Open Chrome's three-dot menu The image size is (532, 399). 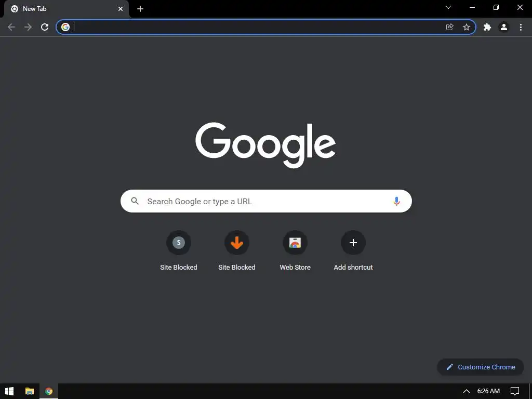click(521, 27)
